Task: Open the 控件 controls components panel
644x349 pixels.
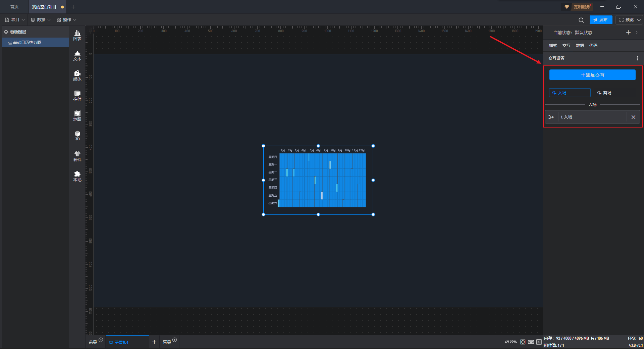Action: [x=77, y=96]
